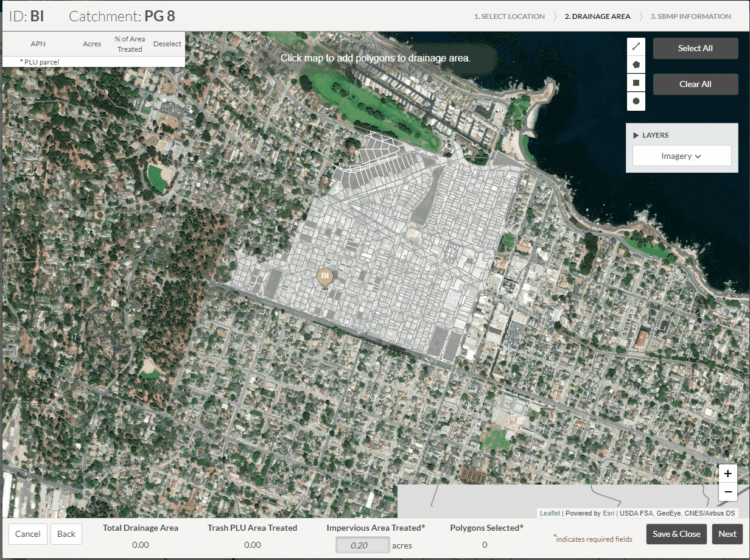
Task: Open the 2. Drainage Area step
Action: tap(597, 16)
